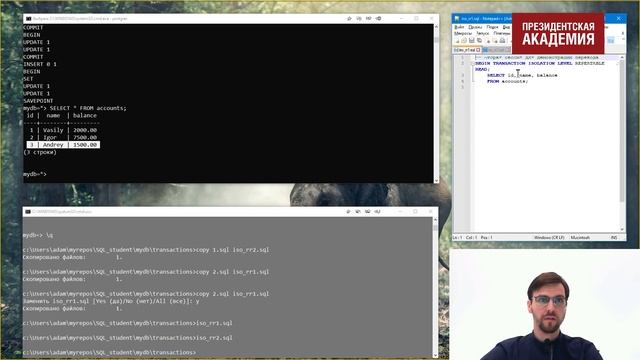
Task: Click the Save icon in Notepad++ toolbar
Action: click(x=472, y=41)
